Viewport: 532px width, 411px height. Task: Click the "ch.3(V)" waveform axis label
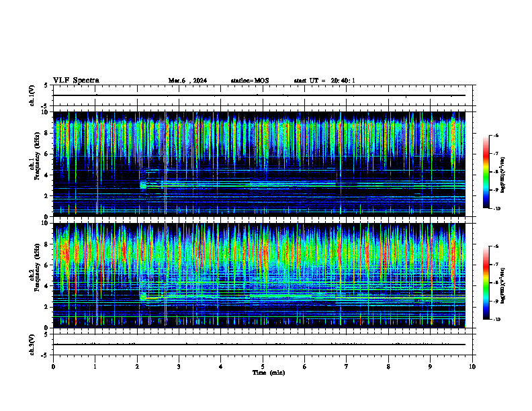(x=32, y=345)
